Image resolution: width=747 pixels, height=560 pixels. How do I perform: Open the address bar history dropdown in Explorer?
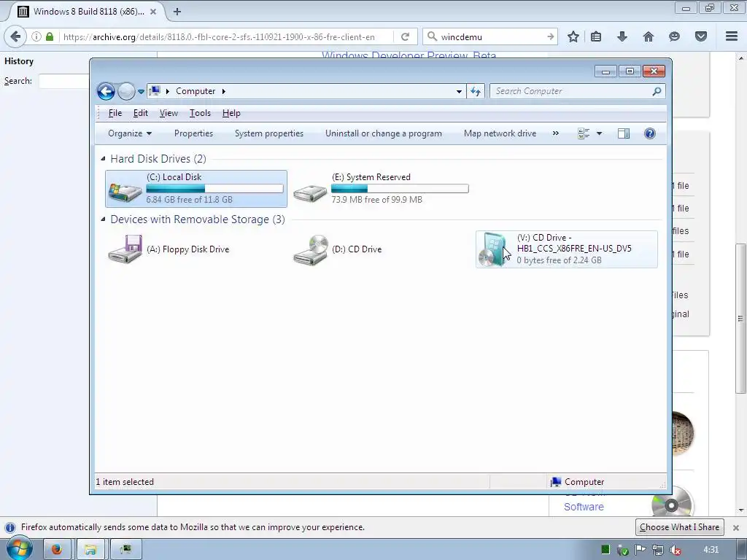click(x=459, y=91)
